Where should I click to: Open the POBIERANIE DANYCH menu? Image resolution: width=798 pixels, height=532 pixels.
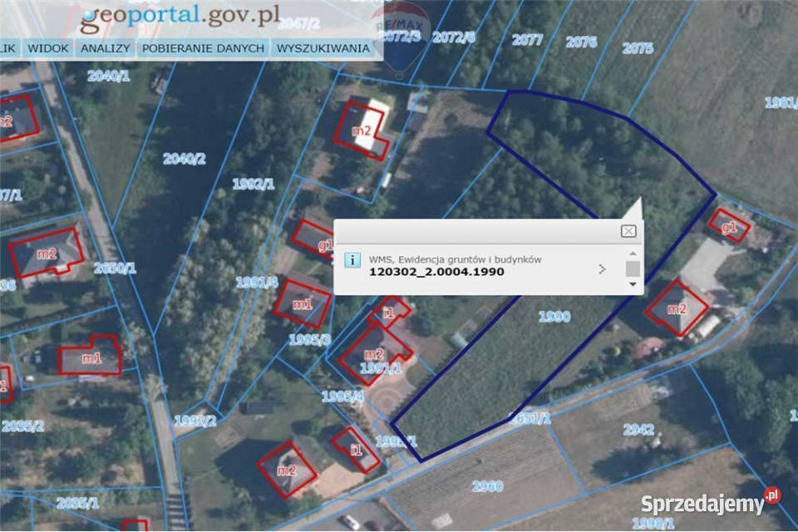pos(203,48)
